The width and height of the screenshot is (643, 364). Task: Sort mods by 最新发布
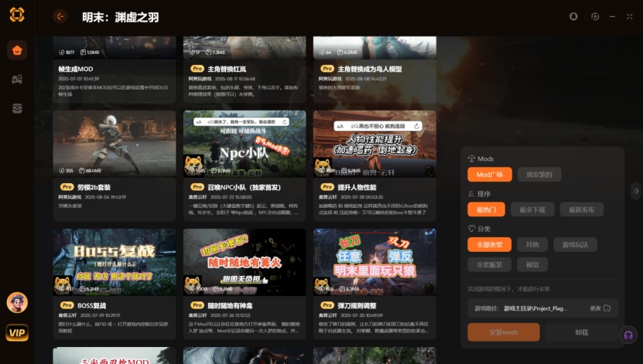(582, 209)
